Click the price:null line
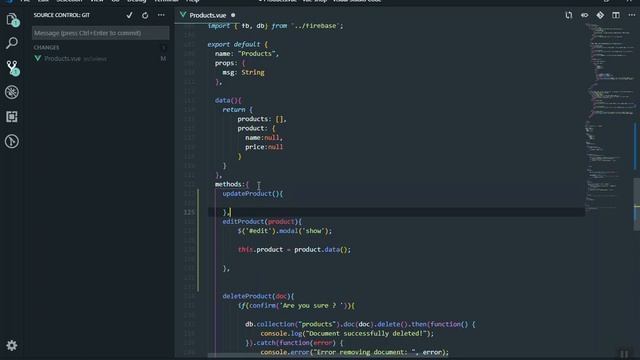This screenshot has width=640, height=360. tap(264, 147)
